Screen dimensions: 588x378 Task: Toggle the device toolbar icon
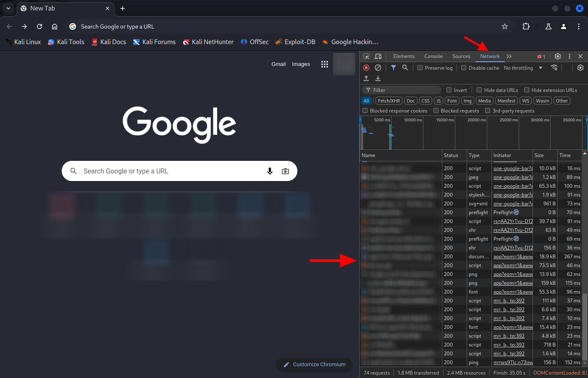pos(378,56)
